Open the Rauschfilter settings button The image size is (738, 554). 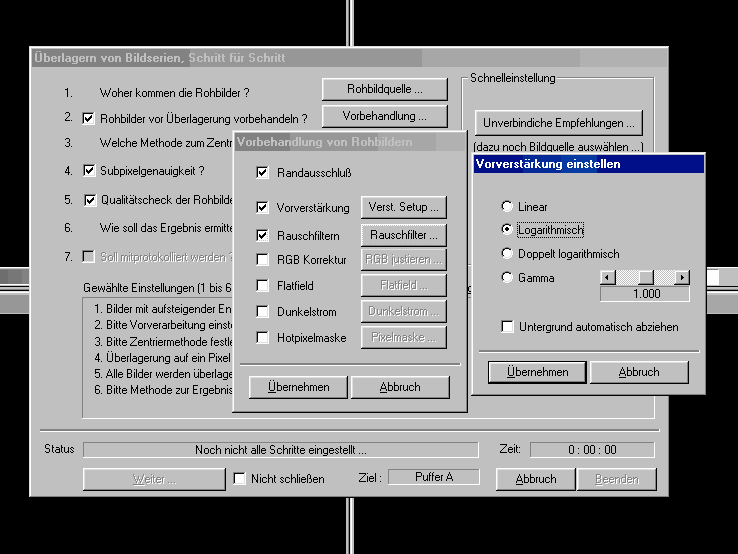405,235
